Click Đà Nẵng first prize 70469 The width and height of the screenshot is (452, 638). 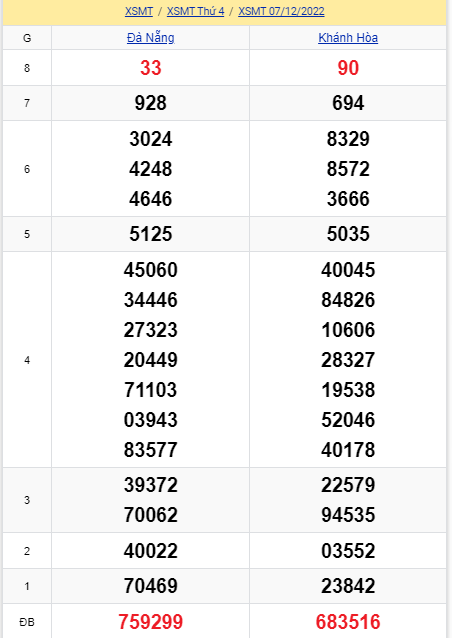tap(151, 586)
